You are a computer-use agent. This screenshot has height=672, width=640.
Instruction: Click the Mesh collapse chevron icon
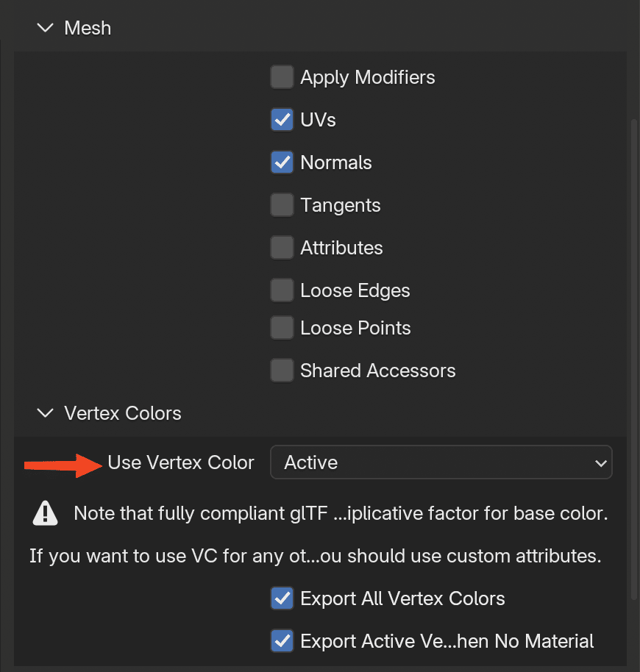coord(45,27)
